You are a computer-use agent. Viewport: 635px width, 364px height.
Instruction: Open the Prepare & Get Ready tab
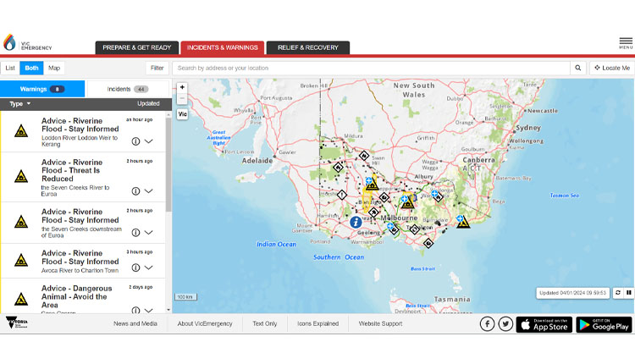(x=137, y=47)
